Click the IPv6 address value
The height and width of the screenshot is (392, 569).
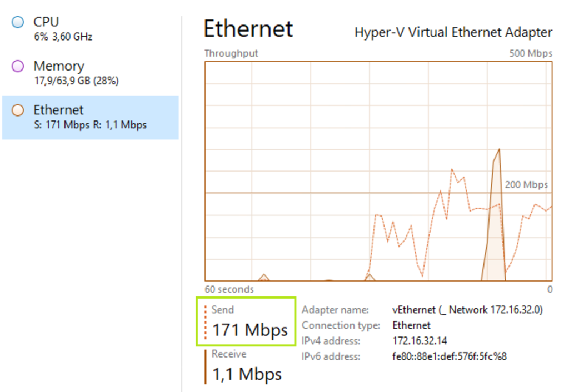click(x=450, y=356)
